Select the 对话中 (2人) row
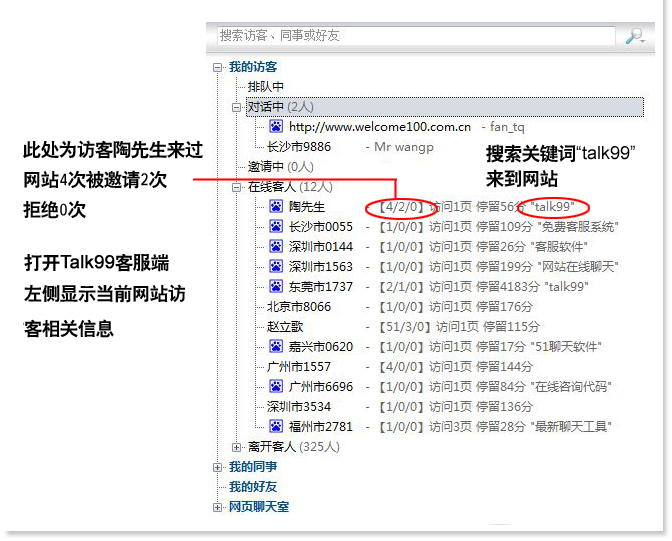Screen dimensions: 672x541 [445, 107]
